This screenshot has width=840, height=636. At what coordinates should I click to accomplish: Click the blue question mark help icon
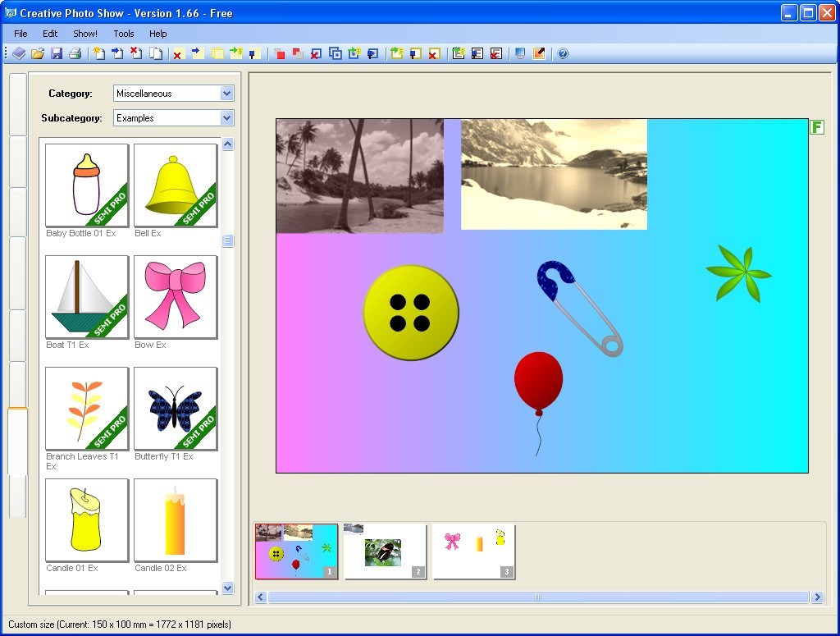tap(563, 53)
